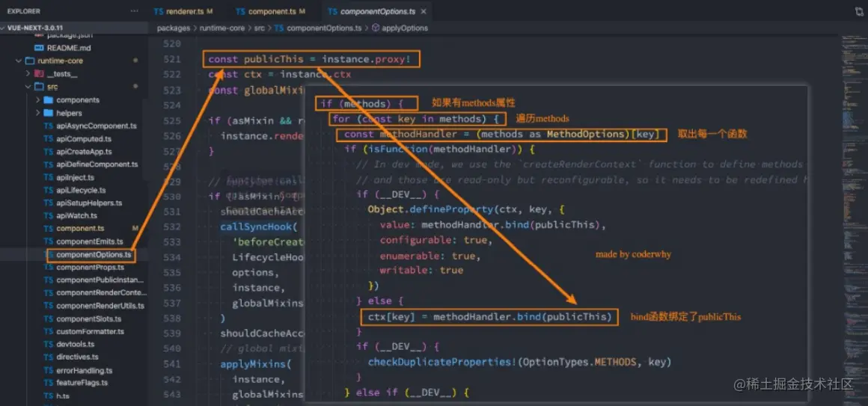Click the EXPLORER panel title
The width and height of the screenshot is (868, 406).
click(x=23, y=11)
